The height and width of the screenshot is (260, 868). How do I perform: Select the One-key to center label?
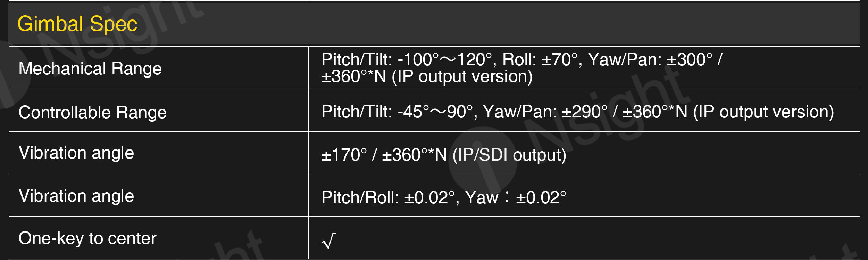(x=87, y=238)
